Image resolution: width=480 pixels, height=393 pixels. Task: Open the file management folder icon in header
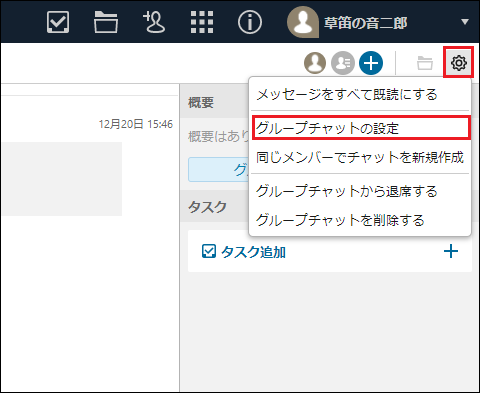pos(106,22)
